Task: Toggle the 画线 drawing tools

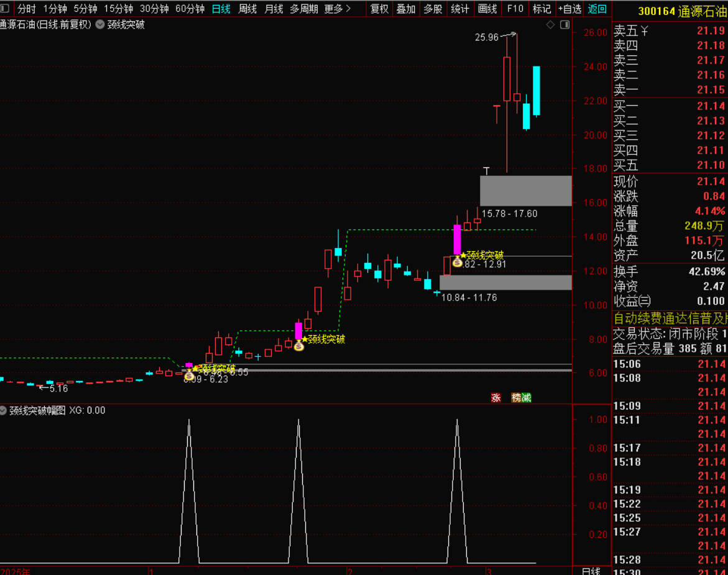Action: tap(487, 9)
